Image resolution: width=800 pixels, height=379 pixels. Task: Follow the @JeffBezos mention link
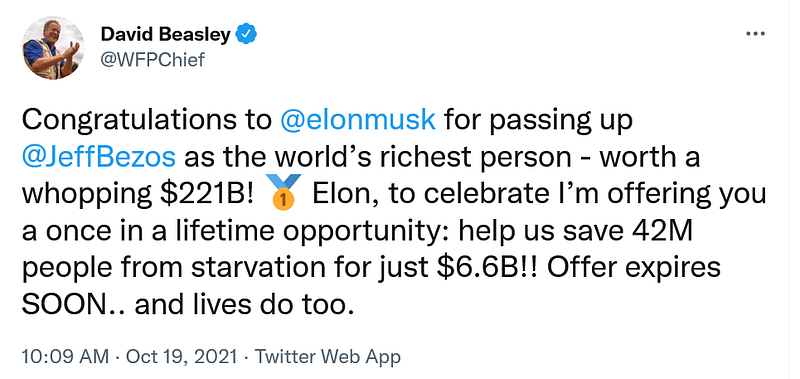pos(99,158)
